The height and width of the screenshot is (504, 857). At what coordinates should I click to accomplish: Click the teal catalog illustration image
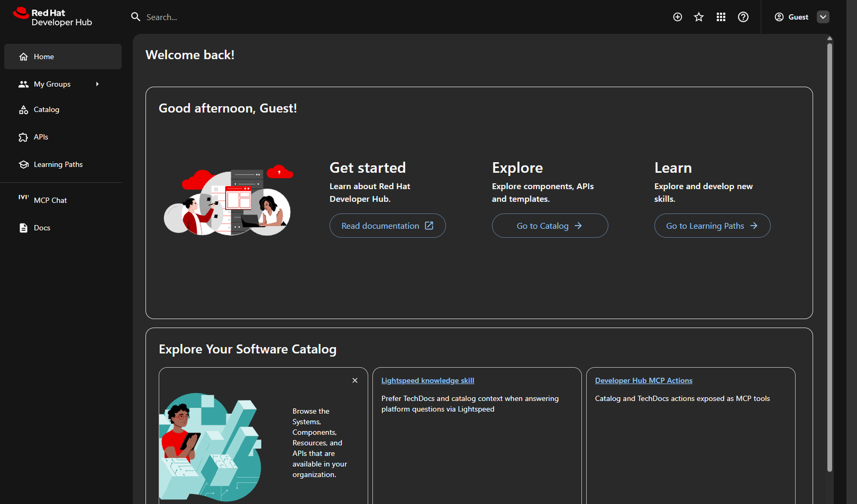[x=210, y=447]
